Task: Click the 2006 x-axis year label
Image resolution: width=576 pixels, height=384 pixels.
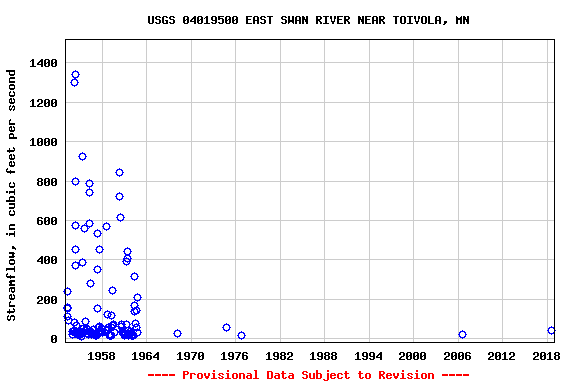Action: pyautogui.click(x=457, y=356)
